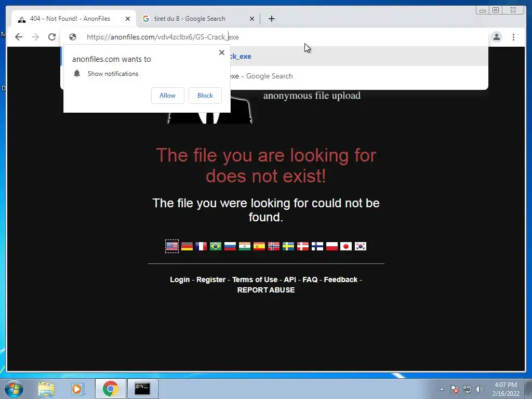Select the Danish flag language

tap(303, 246)
